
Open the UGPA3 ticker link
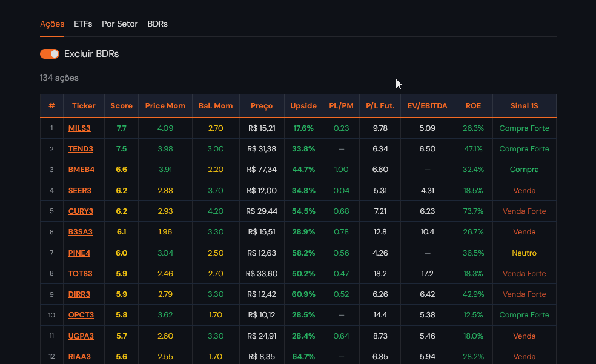pos(81,336)
